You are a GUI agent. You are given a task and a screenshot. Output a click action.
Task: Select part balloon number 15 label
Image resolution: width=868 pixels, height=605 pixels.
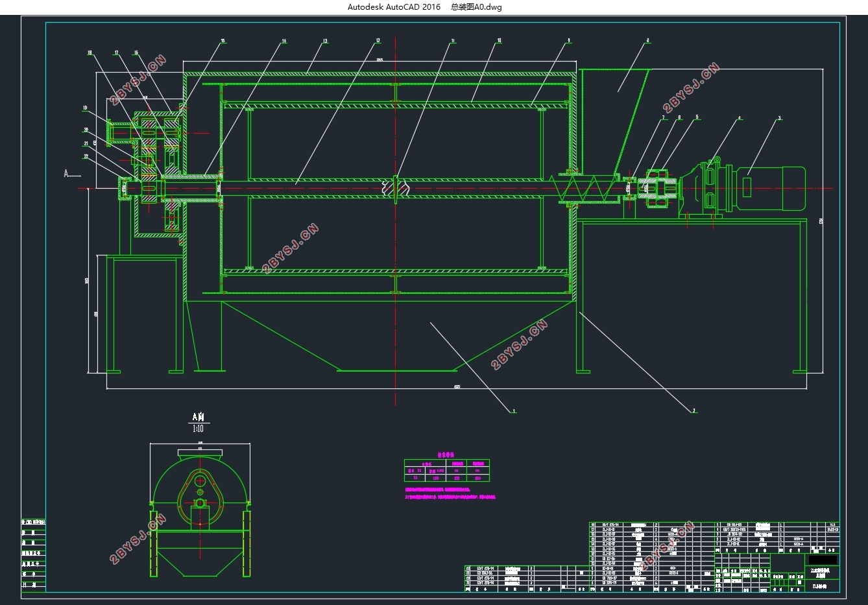pos(222,41)
